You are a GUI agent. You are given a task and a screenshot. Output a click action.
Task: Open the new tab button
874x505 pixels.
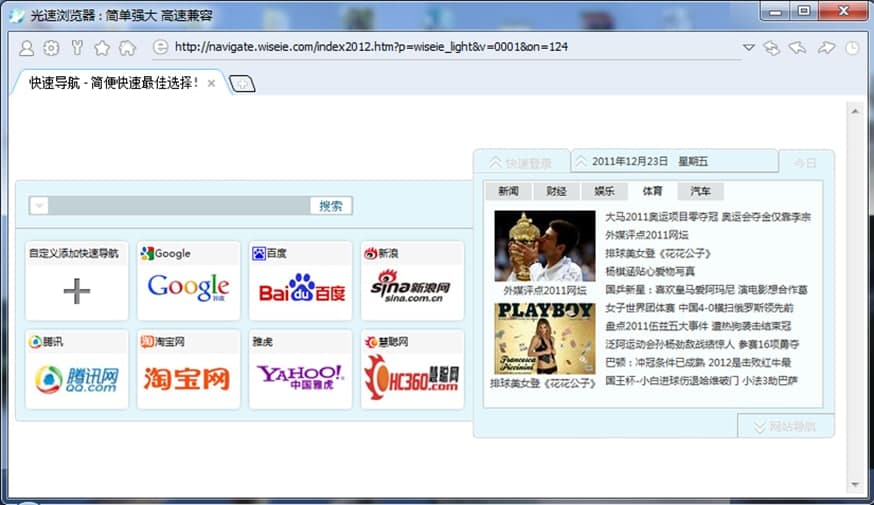[242, 84]
